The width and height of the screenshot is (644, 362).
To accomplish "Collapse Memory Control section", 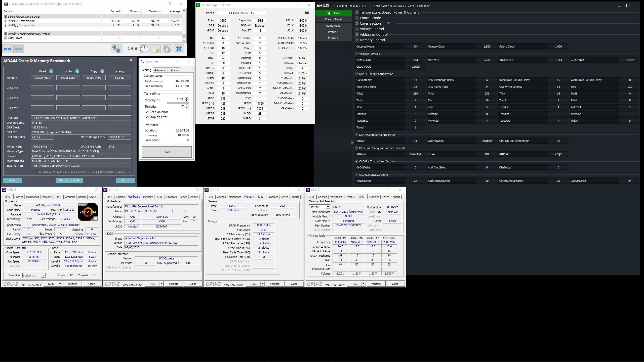I will [357, 40].
